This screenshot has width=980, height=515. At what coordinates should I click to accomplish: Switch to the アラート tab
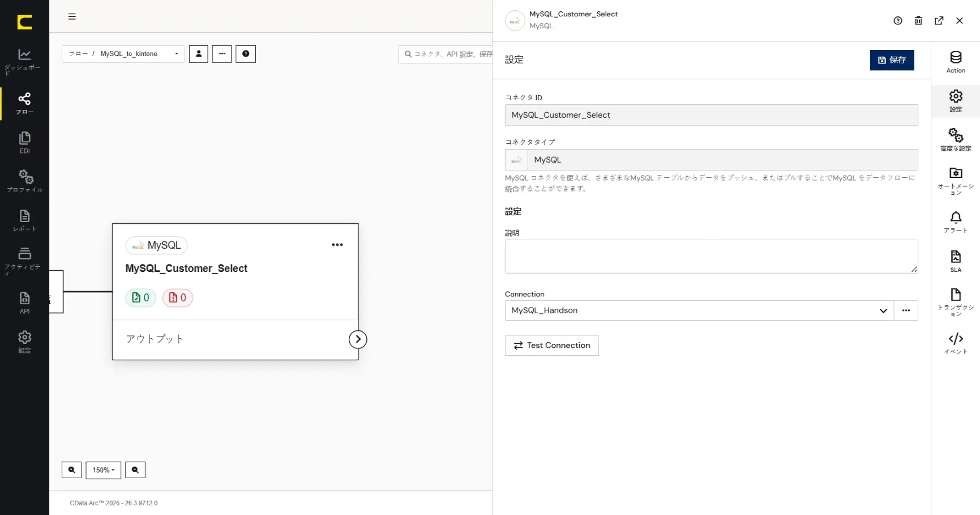(x=956, y=222)
